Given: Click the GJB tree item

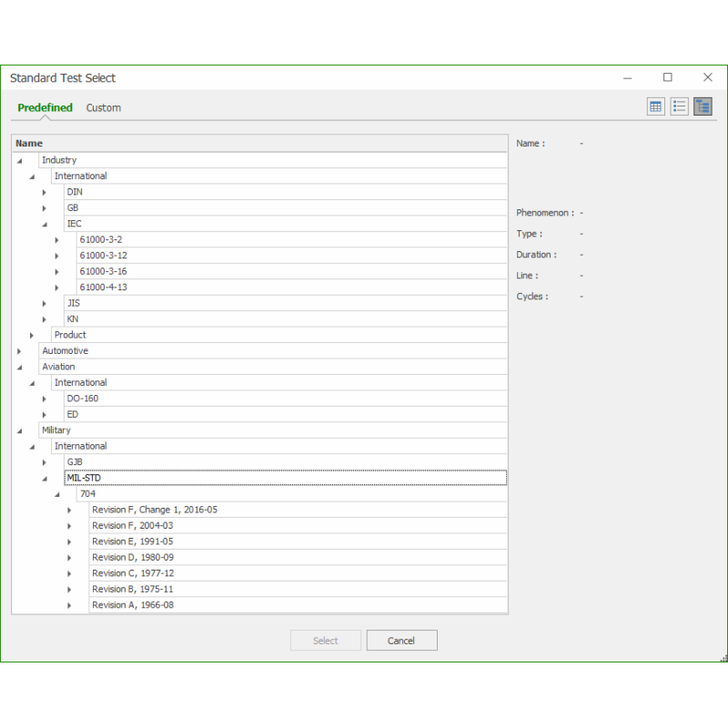Looking at the screenshot, I should coord(75,462).
